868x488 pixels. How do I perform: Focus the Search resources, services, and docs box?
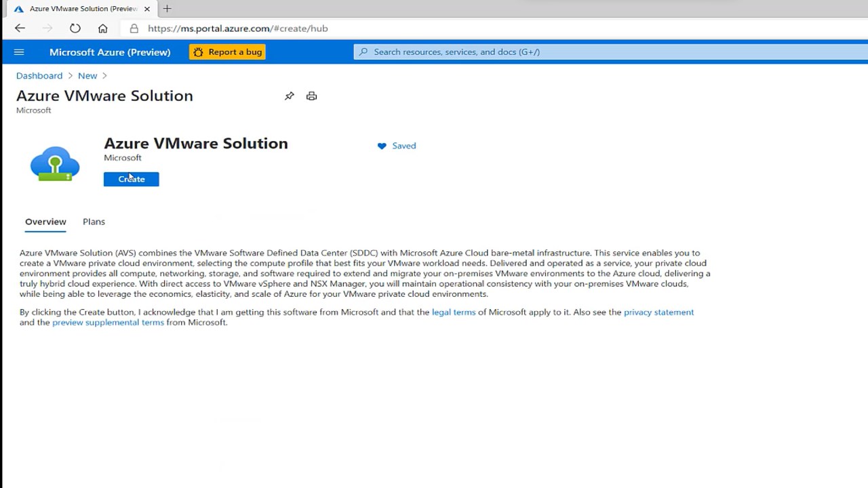point(610,52)
